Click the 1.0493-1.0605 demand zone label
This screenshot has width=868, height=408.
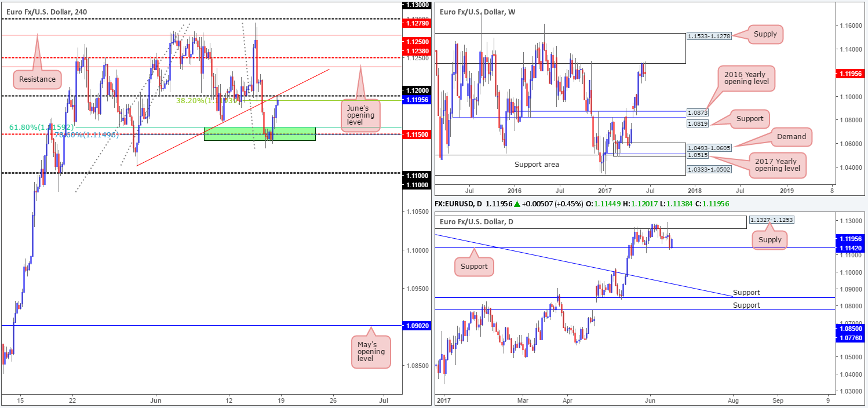point(709,148)
